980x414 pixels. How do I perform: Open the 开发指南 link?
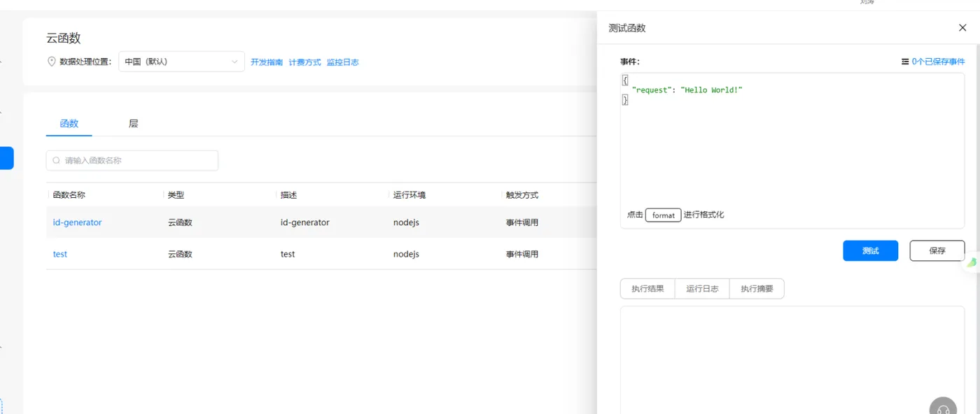click(267, 62)
